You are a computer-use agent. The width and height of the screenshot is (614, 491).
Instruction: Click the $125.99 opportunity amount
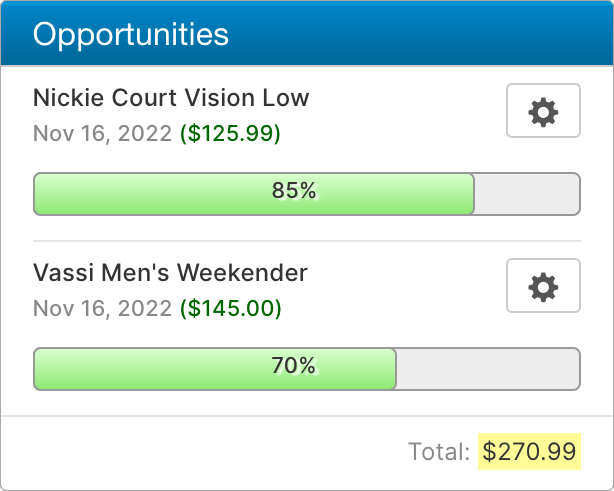pos(230,133)
